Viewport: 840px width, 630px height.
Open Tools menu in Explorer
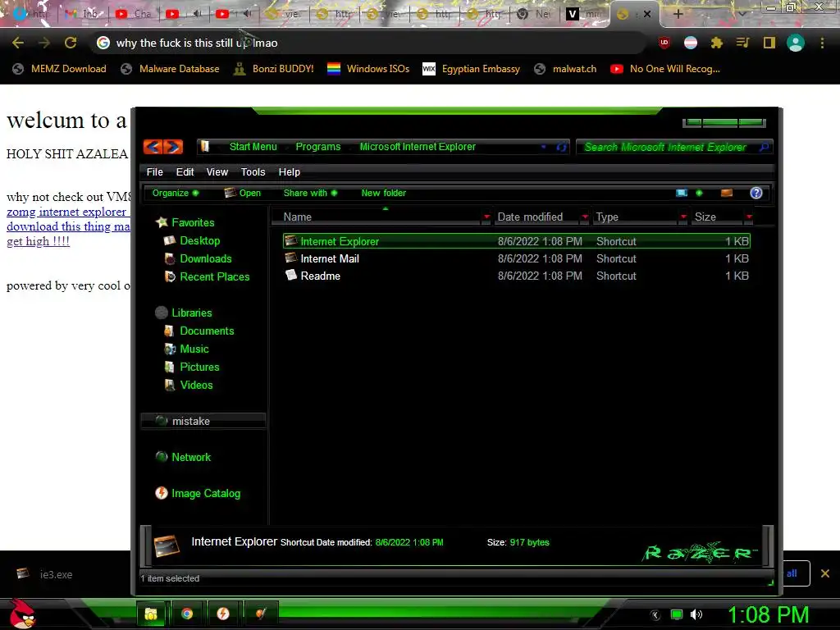tap(253, 172)
